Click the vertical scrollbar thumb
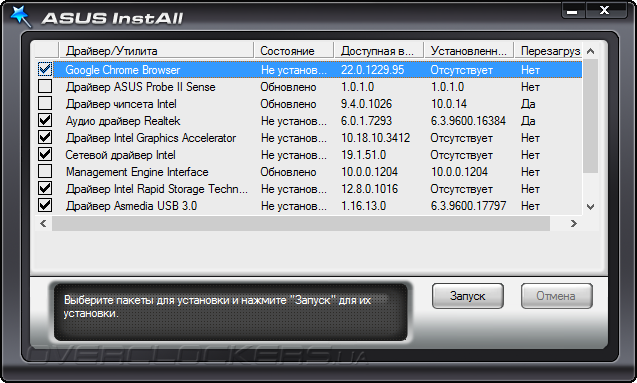This screenshot has height=383, width=637. click(x=591, y=116)
